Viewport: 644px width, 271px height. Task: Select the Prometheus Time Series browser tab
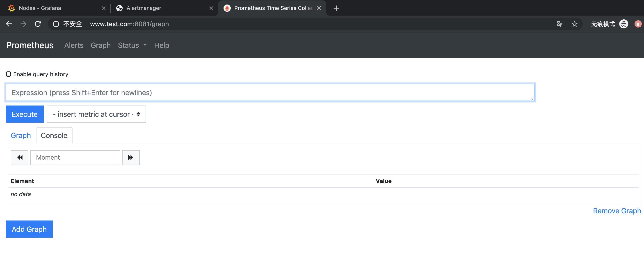(x=272, y=8)
